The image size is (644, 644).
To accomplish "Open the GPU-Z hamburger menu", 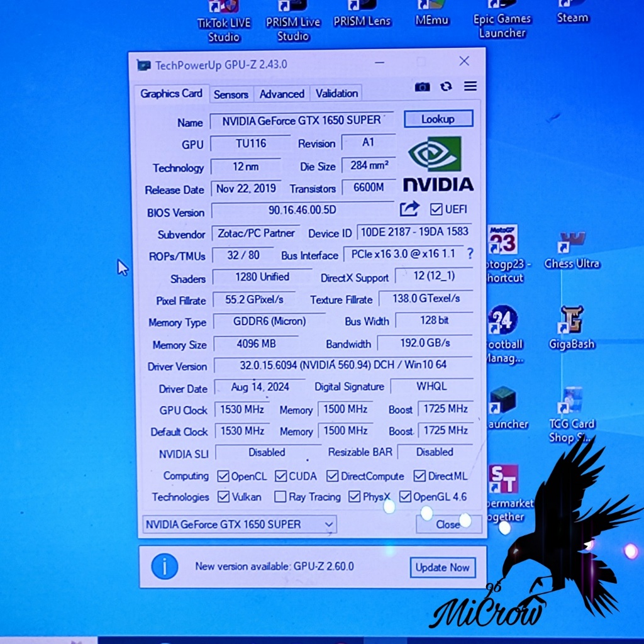I will click(x=470, y=87).
